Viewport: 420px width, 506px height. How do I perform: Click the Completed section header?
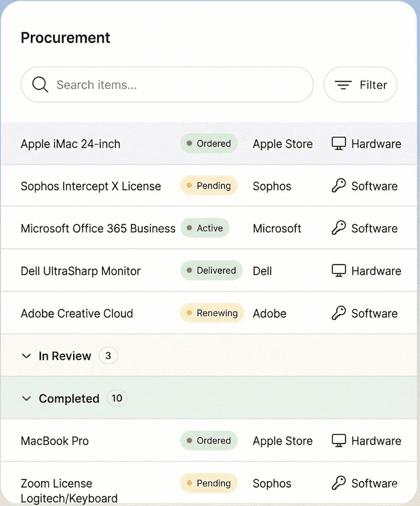click(x=69, y=398)
